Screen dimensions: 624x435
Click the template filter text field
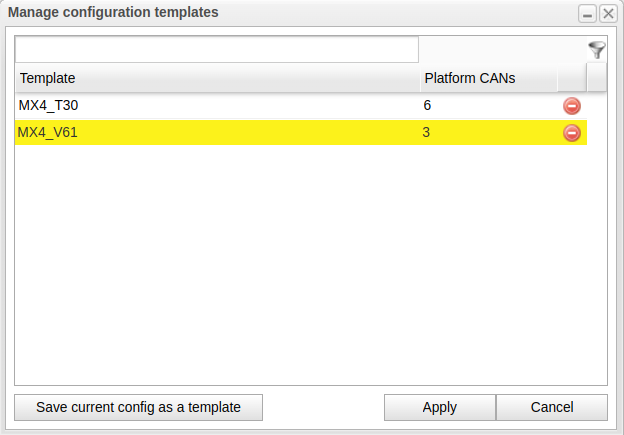(x=217, y=50)
